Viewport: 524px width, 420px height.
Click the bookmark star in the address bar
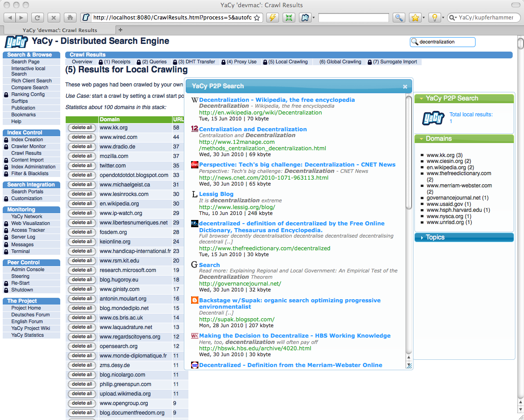coord(257,18)
